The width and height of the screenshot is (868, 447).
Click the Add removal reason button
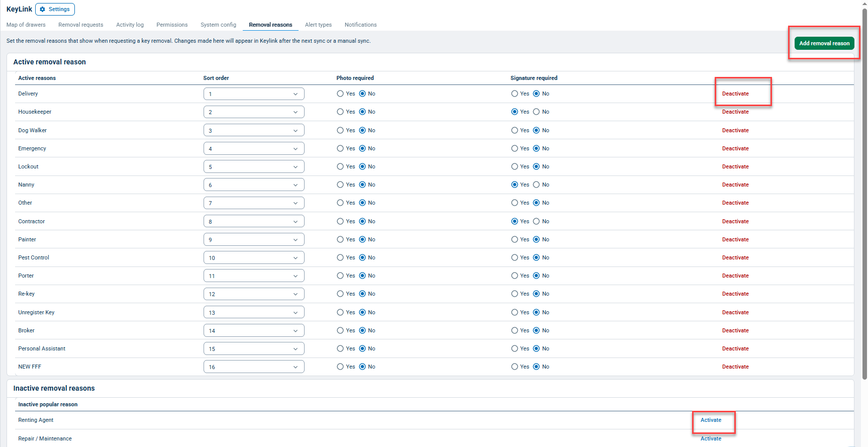[x=824, y=43]
